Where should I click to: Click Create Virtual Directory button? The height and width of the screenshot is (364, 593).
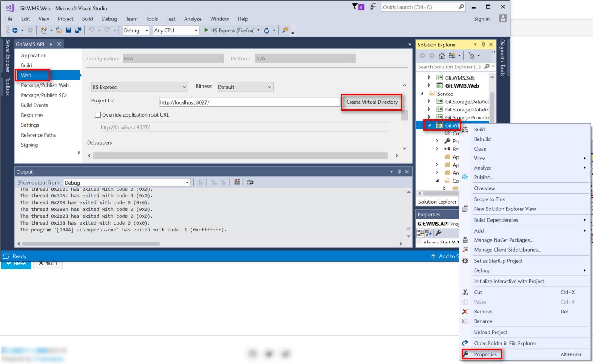(x=372, y=102)
